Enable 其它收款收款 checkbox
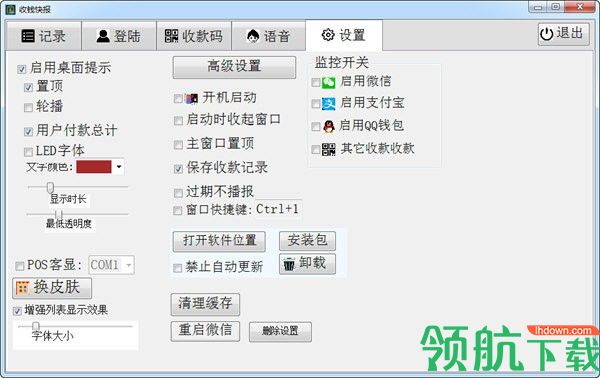This screenshot has width=600, height=378. tap(316, 150)
